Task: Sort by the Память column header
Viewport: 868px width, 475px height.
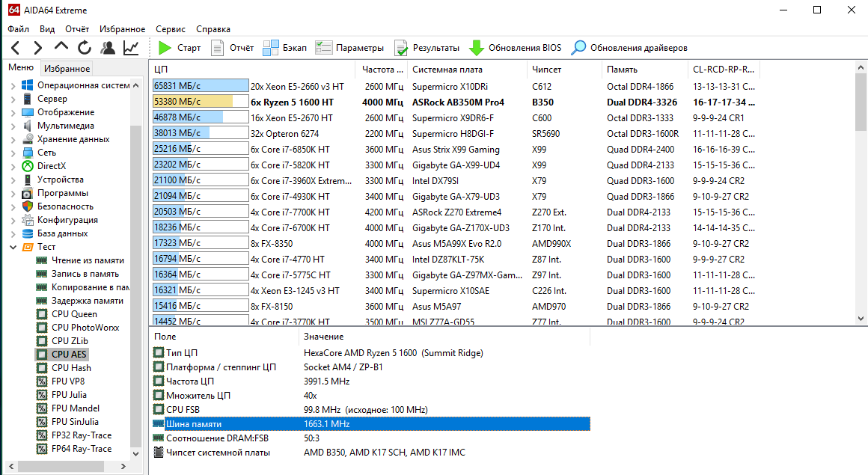Action: (644, 70)
